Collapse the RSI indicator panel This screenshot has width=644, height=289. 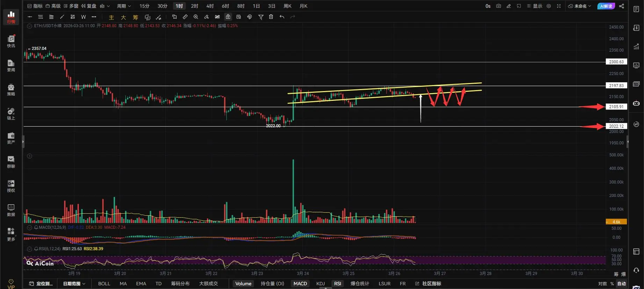pyautogui.click(x=30, y=249)
